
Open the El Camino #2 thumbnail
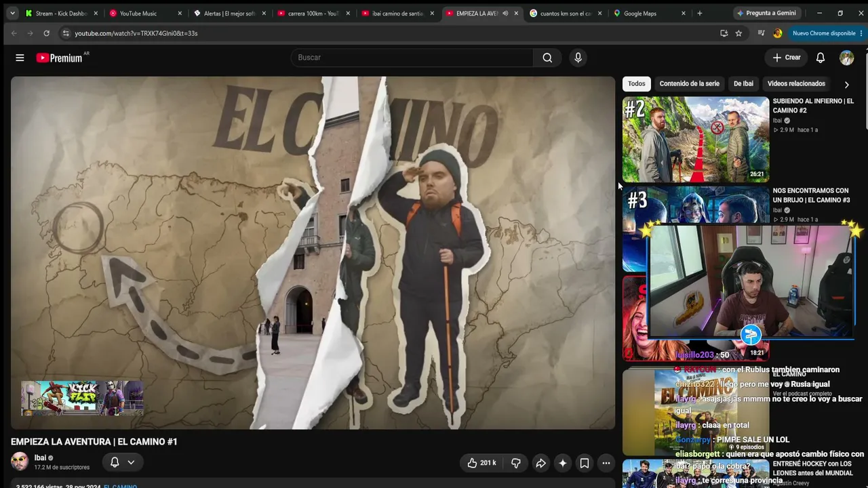pos(696,139)
